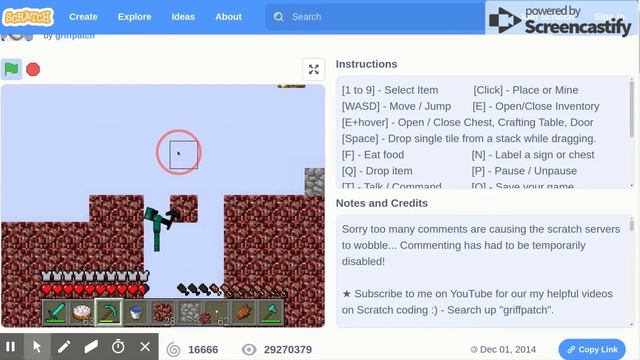Click the "[P] - Pause / Unpause" instruction
The width and height of the screenshot is (640, 360).
(524, 171)
